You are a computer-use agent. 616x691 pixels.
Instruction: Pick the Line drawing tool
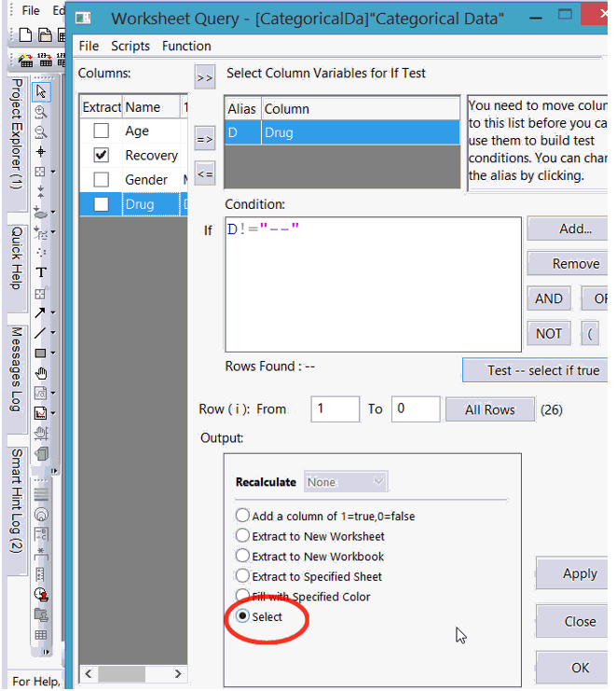[x=40, y=333]
